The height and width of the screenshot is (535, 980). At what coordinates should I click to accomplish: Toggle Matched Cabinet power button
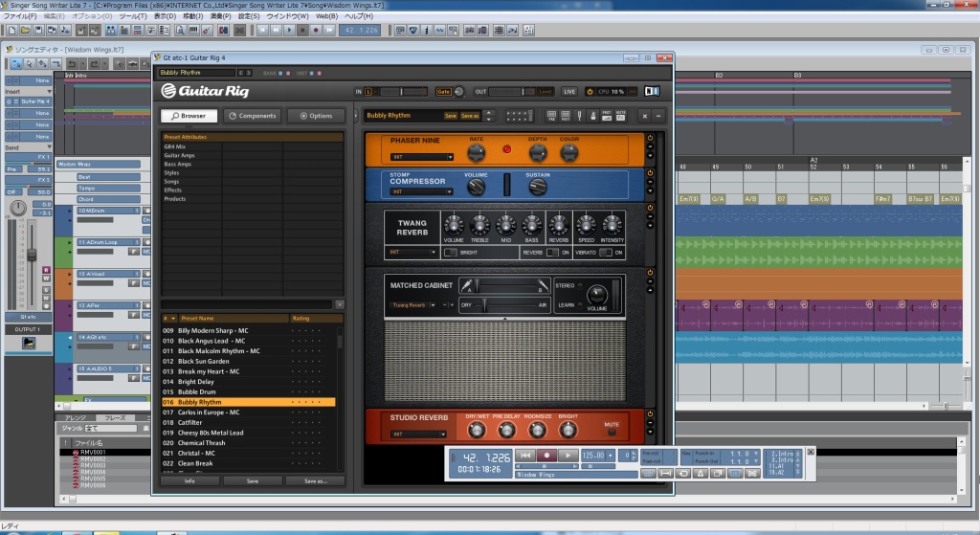tap(650, 273)
